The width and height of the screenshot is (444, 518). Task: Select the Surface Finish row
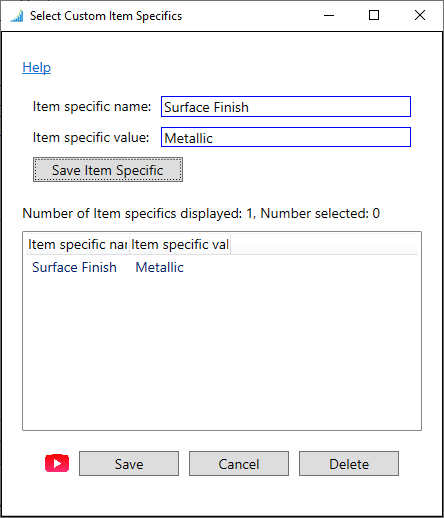click(222, 267)
